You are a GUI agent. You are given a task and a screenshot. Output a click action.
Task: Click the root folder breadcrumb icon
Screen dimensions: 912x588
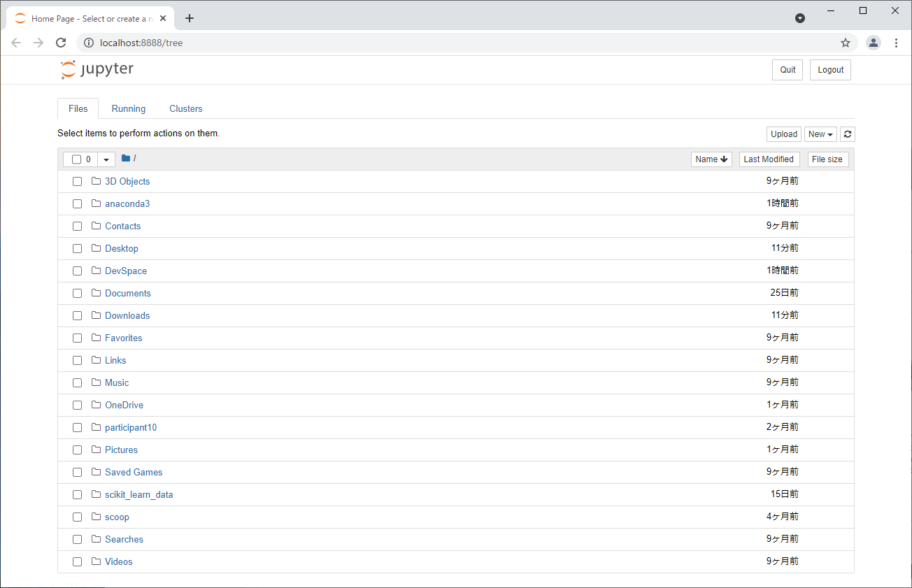126,159
